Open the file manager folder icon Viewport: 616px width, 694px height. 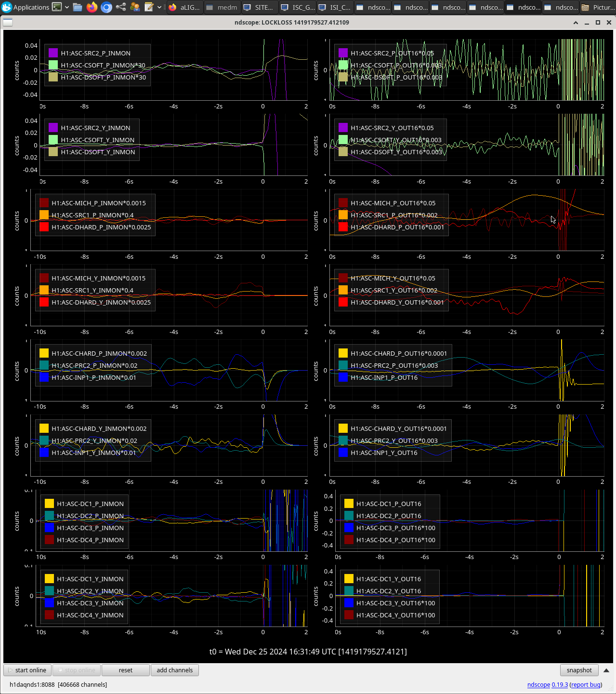pyautogui.click(x=78, y=7)
